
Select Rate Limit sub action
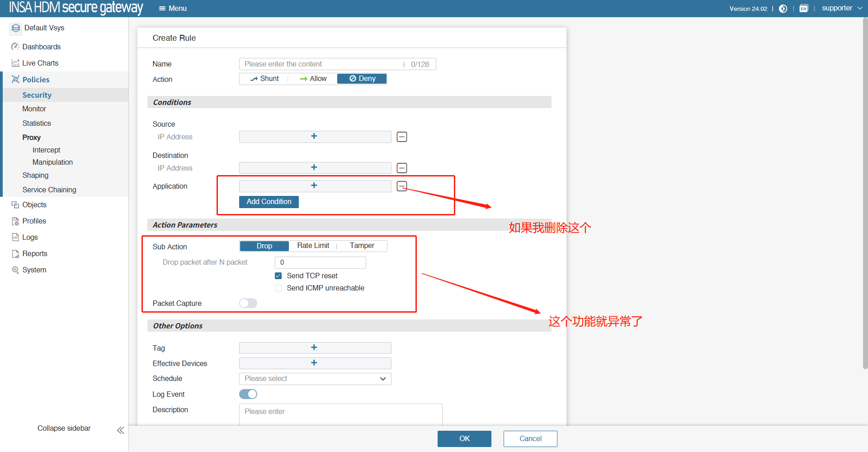313,246
